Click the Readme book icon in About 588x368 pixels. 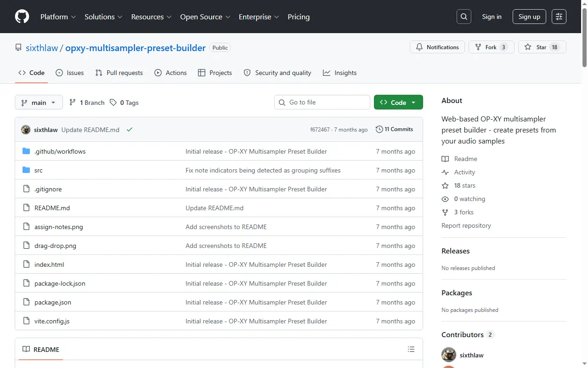pos(445,159)
